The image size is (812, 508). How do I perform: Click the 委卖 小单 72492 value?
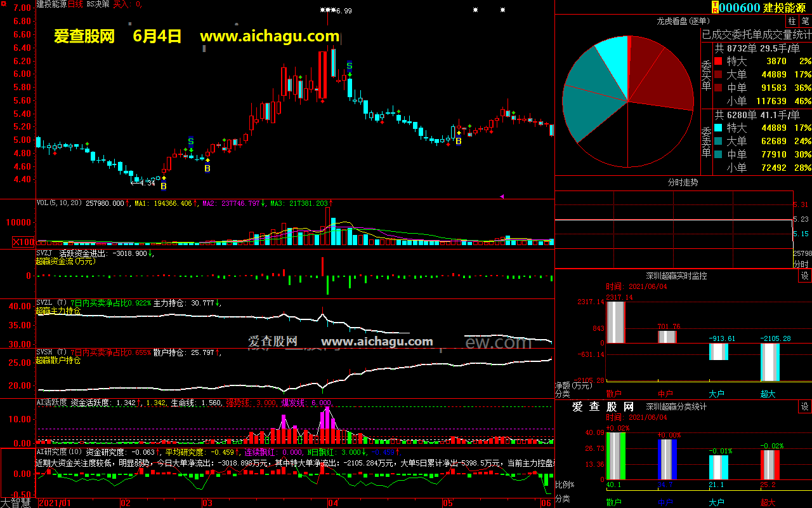[x=774, y=168]
